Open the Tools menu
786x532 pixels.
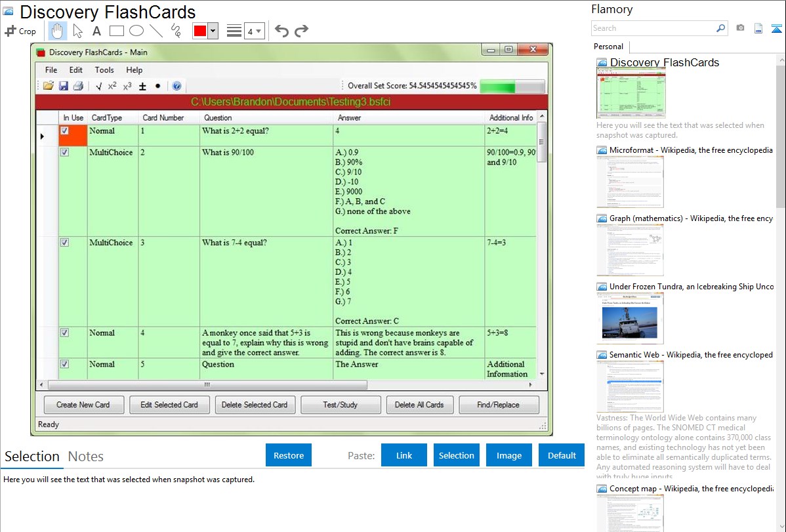tap(104, 70)
